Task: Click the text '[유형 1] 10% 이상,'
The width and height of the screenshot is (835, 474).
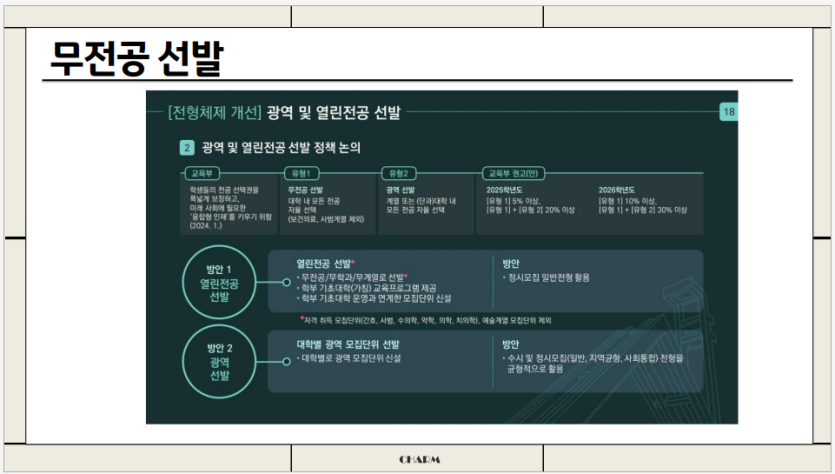Action: coord(627,201)
